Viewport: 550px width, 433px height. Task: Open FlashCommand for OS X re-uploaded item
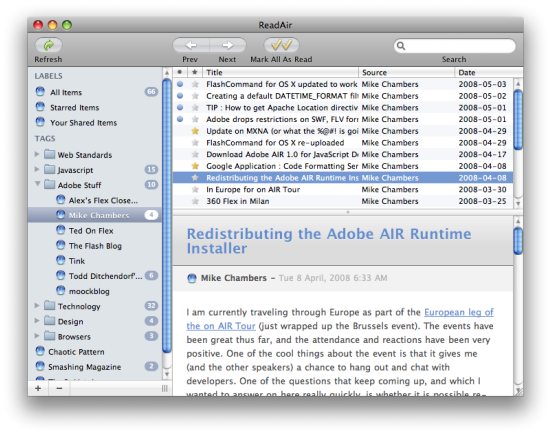pos(342,142)
